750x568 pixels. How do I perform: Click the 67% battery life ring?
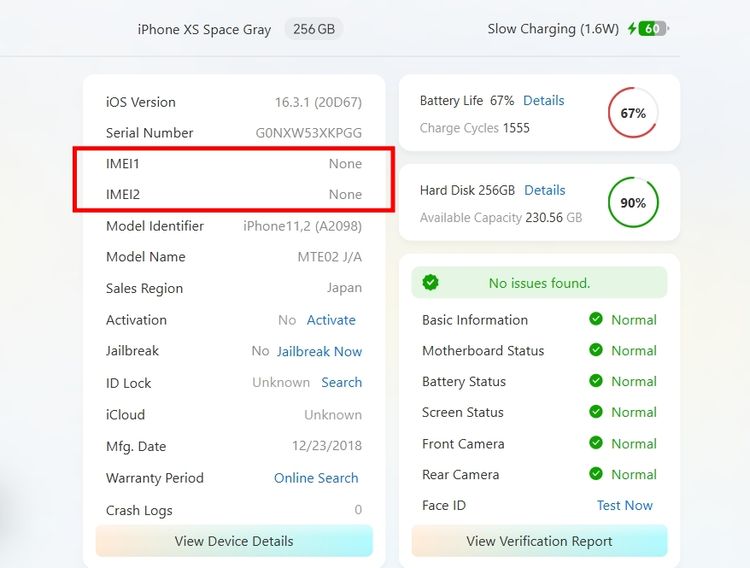pos(633,113)
